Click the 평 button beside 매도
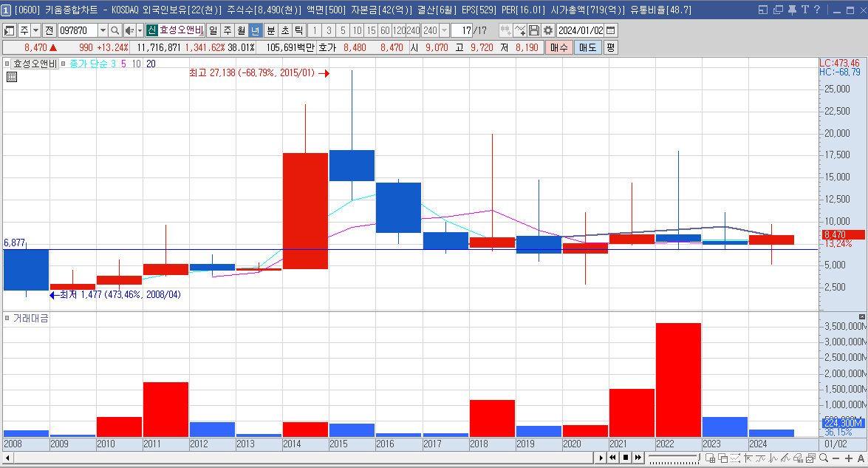The image size is (868, 468). click(610, 47)
